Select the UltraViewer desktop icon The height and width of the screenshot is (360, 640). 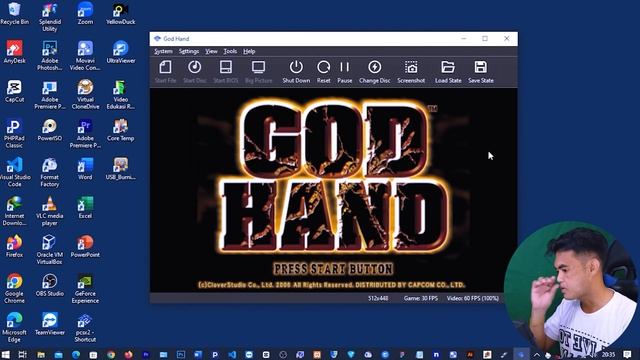[x=121, y=52]
